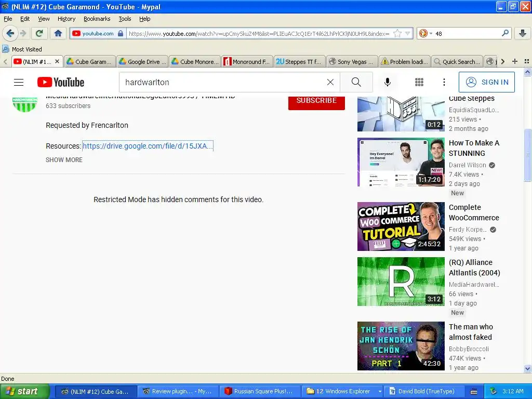Open Russian Square Plus taskbar item
Screen dimensions: 532x399
260,391
